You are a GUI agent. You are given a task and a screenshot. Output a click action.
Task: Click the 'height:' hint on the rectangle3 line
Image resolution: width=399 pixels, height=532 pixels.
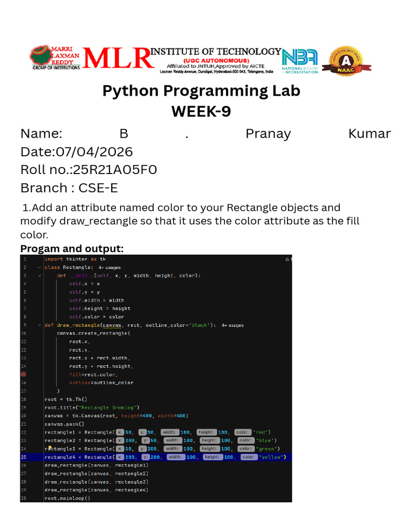pyautogui.click(x=209, y=448)
